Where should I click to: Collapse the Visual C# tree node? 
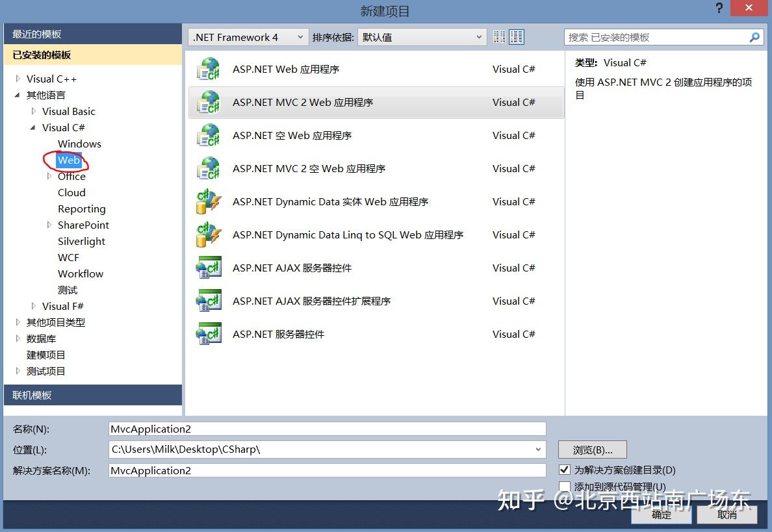click(33, 127)
